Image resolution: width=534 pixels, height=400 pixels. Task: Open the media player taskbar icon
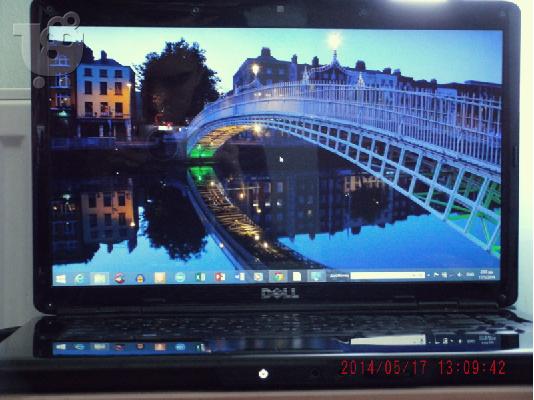258,276
